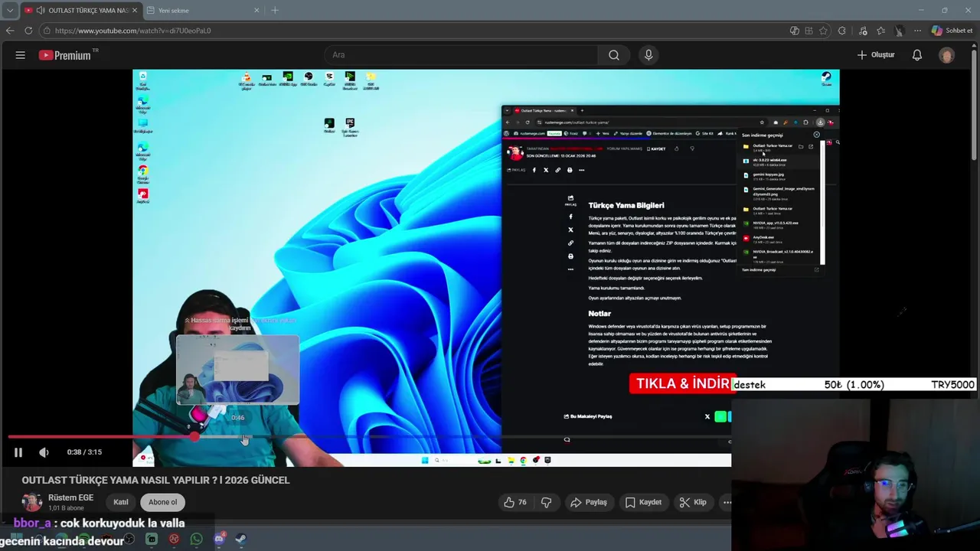Reload the page with the refresh icon
This screenshot has width=980, height=551.
[28, 31]
